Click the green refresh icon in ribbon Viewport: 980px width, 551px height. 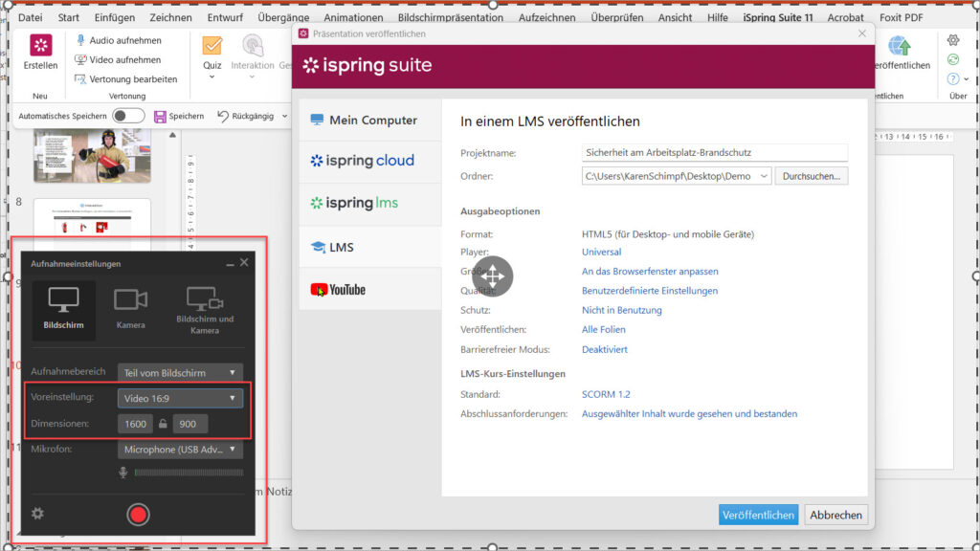coord(953,59)
